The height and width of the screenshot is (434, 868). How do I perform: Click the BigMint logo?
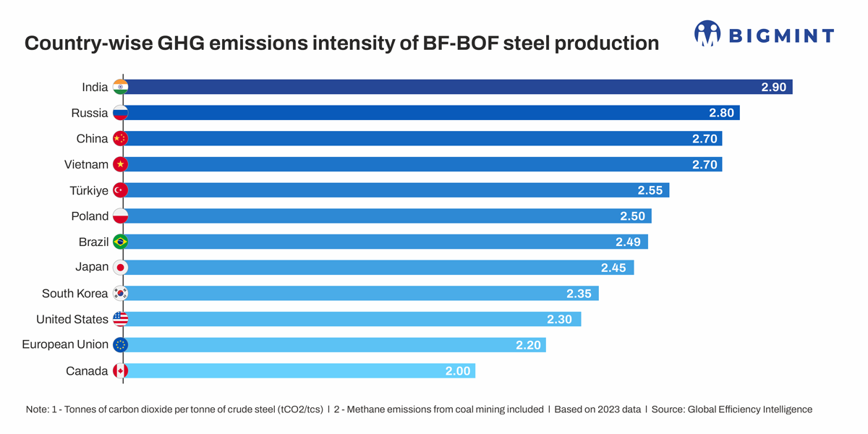(764, 34)
